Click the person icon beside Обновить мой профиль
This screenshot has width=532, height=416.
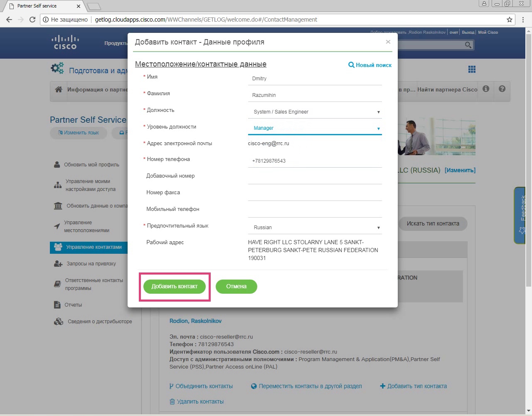click(x=57, y=165)
